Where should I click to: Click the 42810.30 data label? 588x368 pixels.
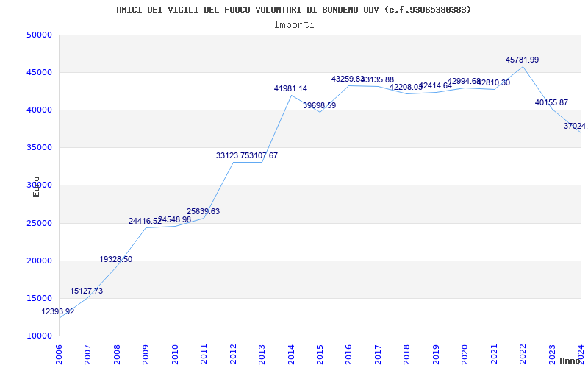tap(493, 82)
